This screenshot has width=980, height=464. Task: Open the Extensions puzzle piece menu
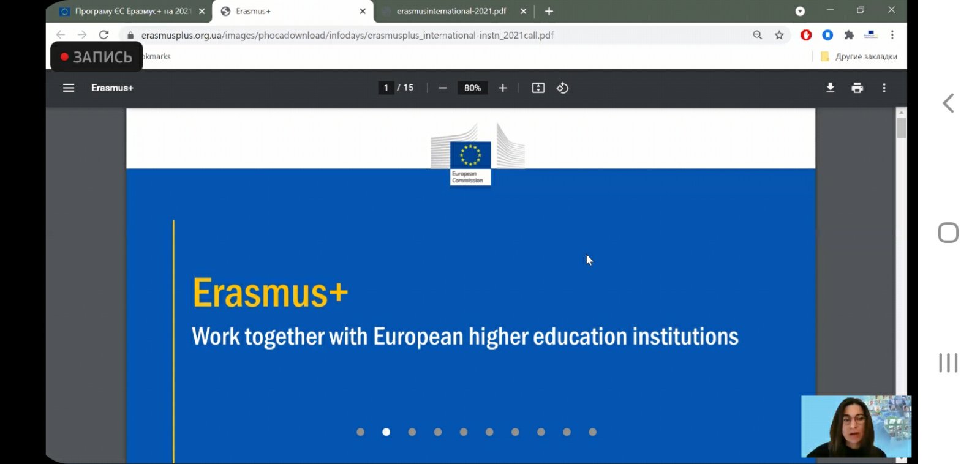point(849,35)
